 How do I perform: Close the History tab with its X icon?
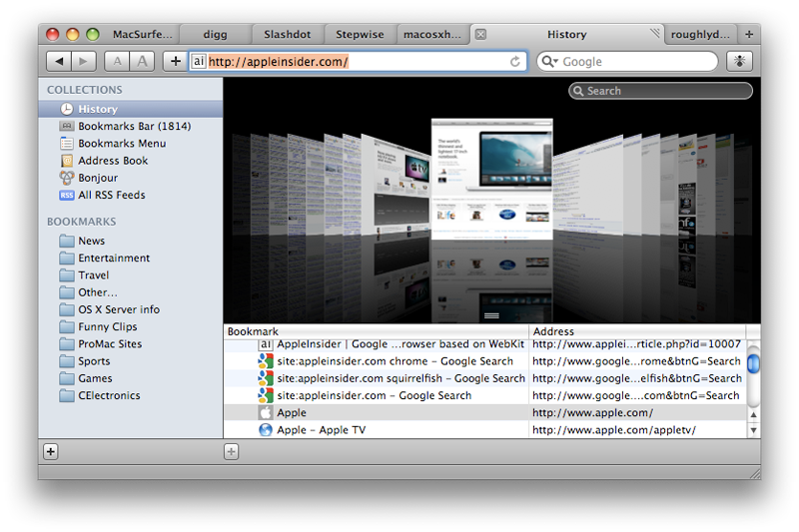point(480,34)
